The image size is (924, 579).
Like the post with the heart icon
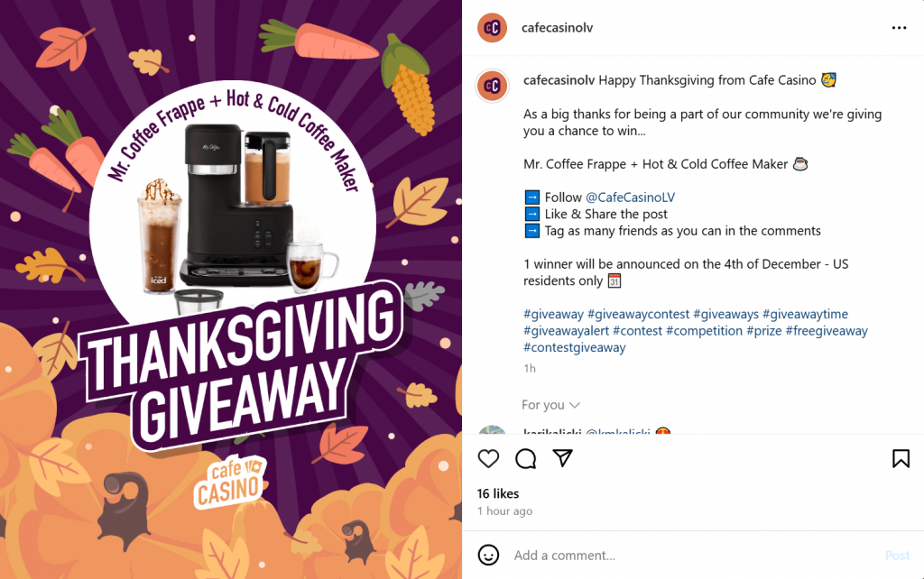tap(488, 458)
